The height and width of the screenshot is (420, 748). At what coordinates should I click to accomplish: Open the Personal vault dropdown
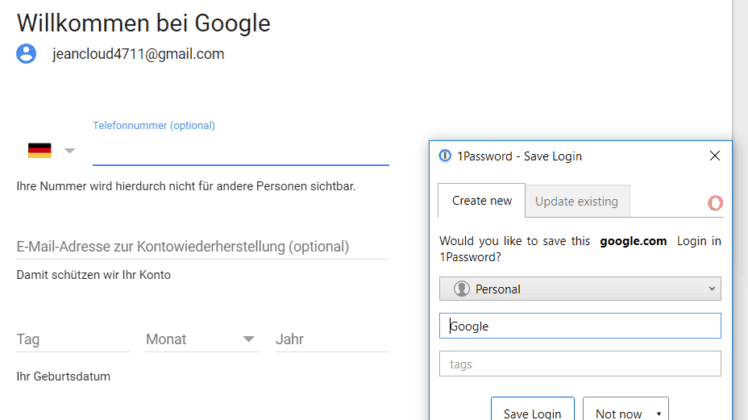pos(580,289)
